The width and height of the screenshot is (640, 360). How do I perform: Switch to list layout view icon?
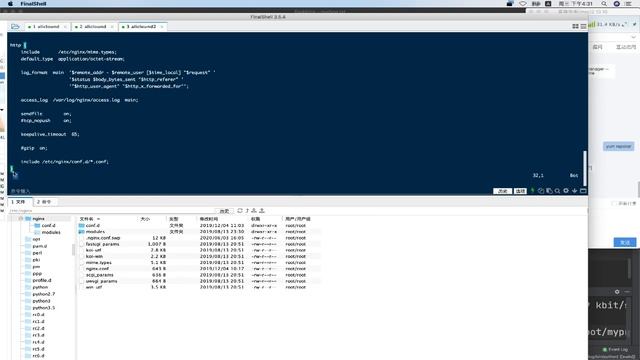coord(583,26)
